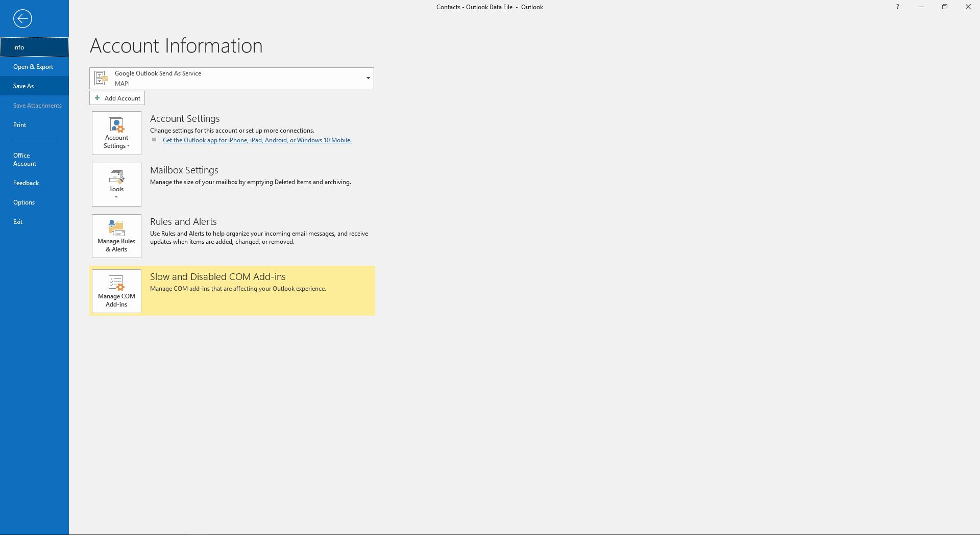Click the Account Settings heading text
Screen dimensions: 980x535
point(185,118)
